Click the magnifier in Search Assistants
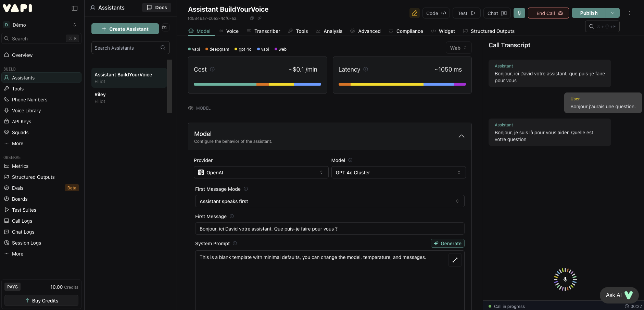Viewport: 644px width, 310px height. coord(163,48)
